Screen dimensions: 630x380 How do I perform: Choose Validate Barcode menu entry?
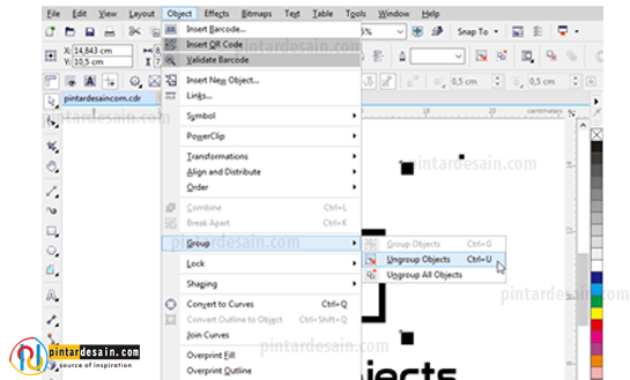click(x=262, y=60)
